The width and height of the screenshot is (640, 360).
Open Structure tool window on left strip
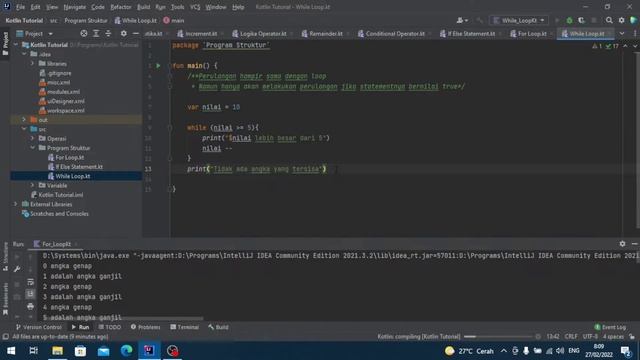click(5, 256)
